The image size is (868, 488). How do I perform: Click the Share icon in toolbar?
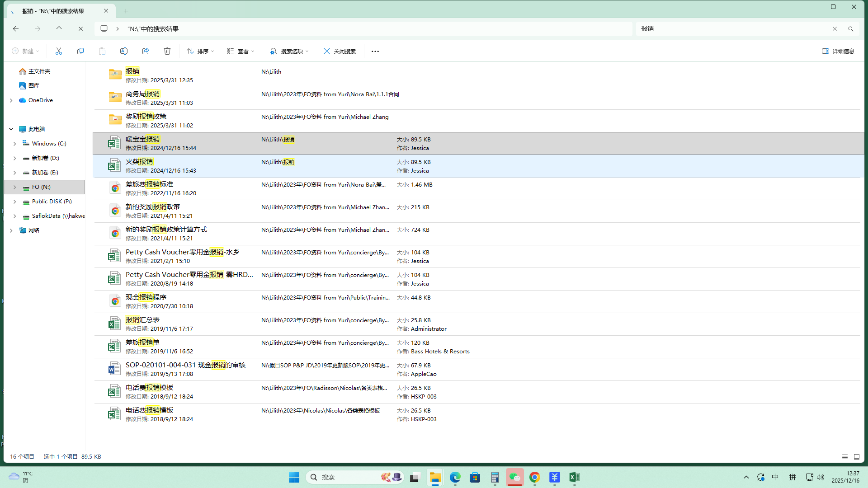pos(146,51)
